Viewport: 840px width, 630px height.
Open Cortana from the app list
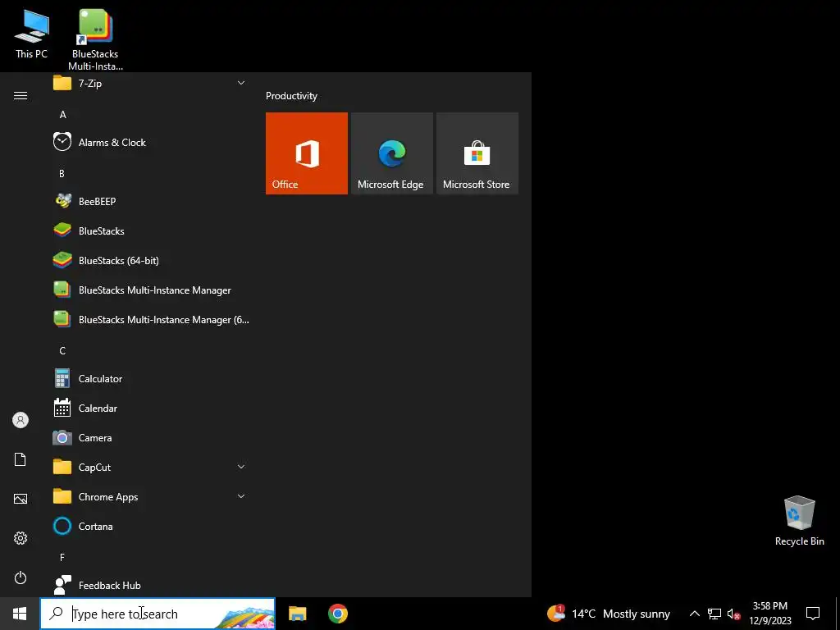pos(151,526)
